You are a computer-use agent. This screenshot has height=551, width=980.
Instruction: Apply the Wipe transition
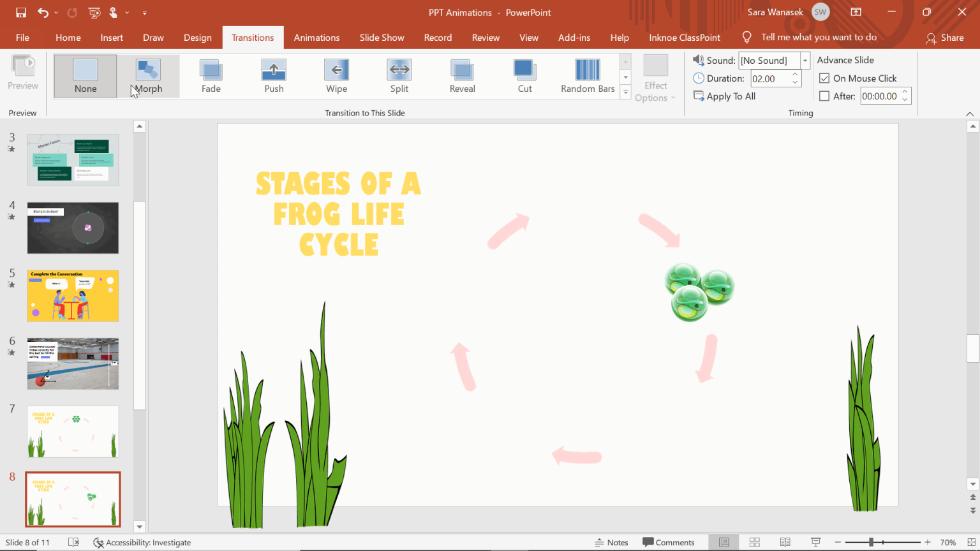(336, 76)
